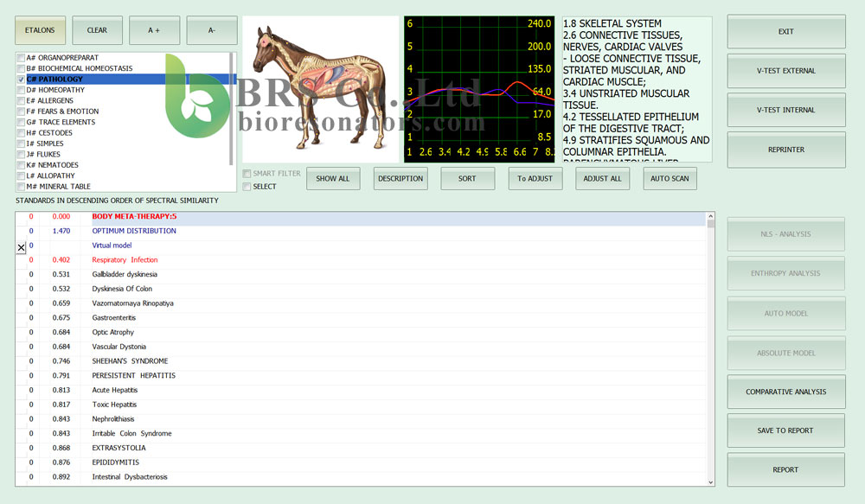Decrease font with A- button
This screenshot has height=504, width=865.
212,30
